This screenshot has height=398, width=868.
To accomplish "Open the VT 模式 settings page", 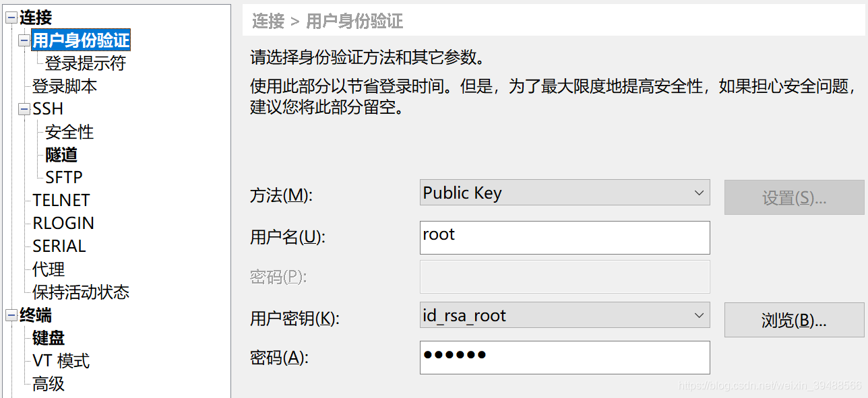I will [60, 360].
